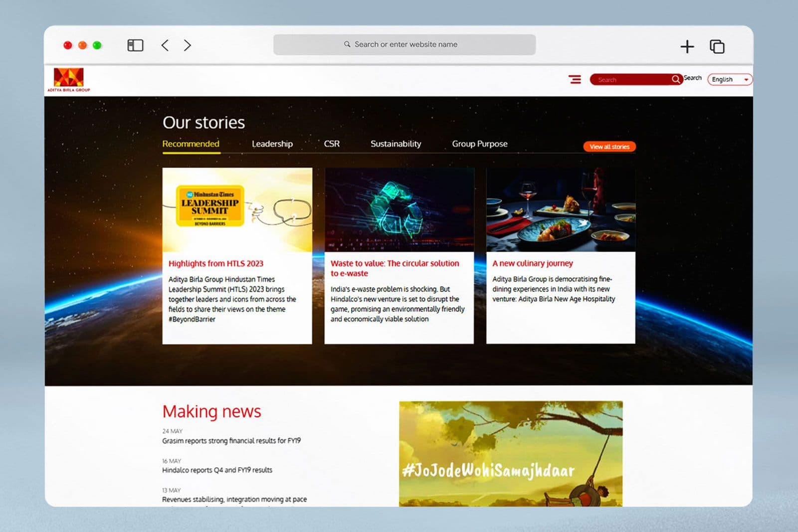Click the 16 MAY date label
The image size is (798, 532).
[172, 461]
